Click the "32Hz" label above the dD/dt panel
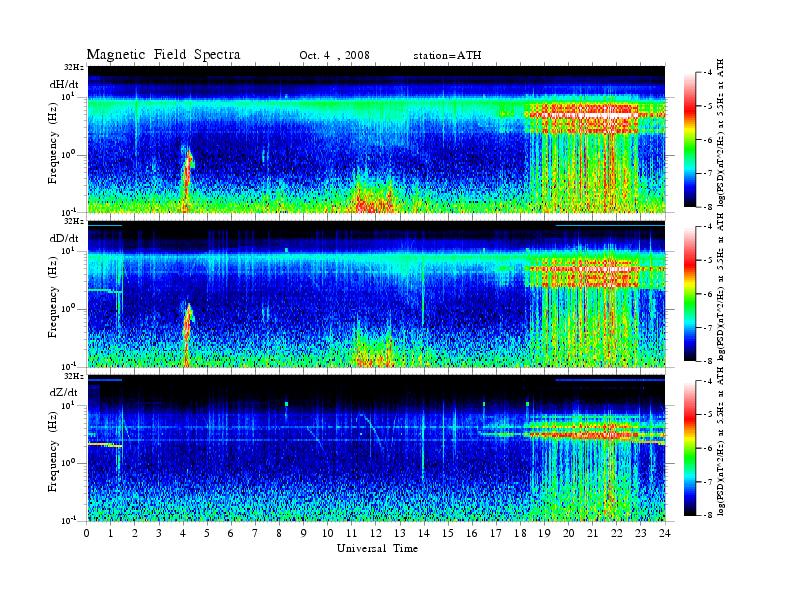The height and width of the screenshot is (612, 792). tap(73, 221)
